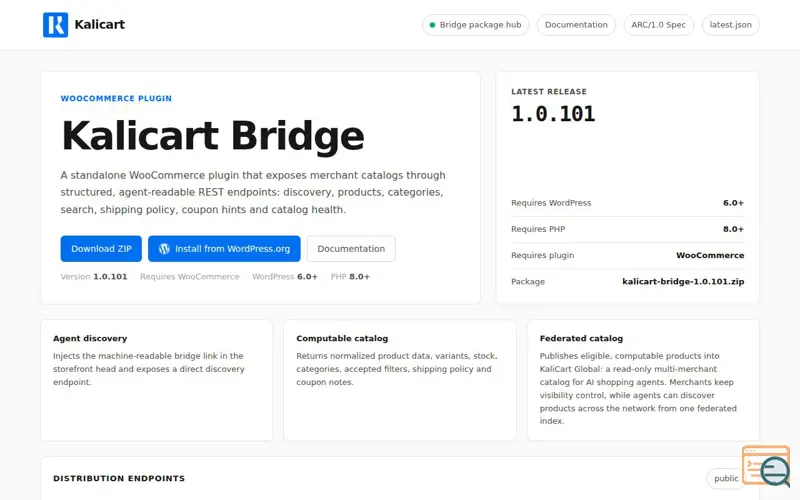Image resolution: width=800 pixels, height=500 pixels.
Task: Click the PHP 8.0+ note below buttons
Action: [350, 277]
